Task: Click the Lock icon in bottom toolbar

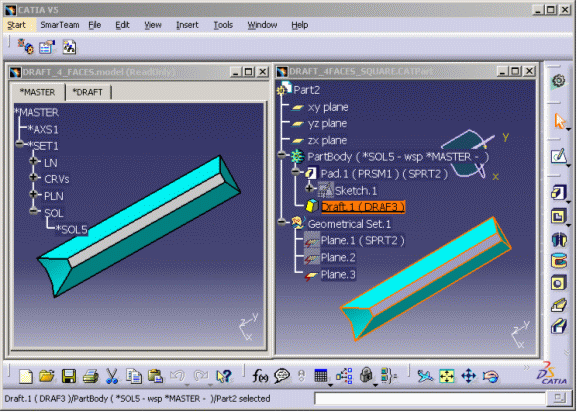Action: point(366,376)
